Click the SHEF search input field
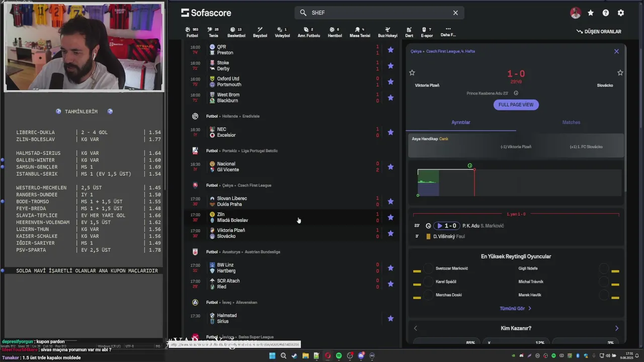Screen dimensions: 644x362 pos(379,13)
